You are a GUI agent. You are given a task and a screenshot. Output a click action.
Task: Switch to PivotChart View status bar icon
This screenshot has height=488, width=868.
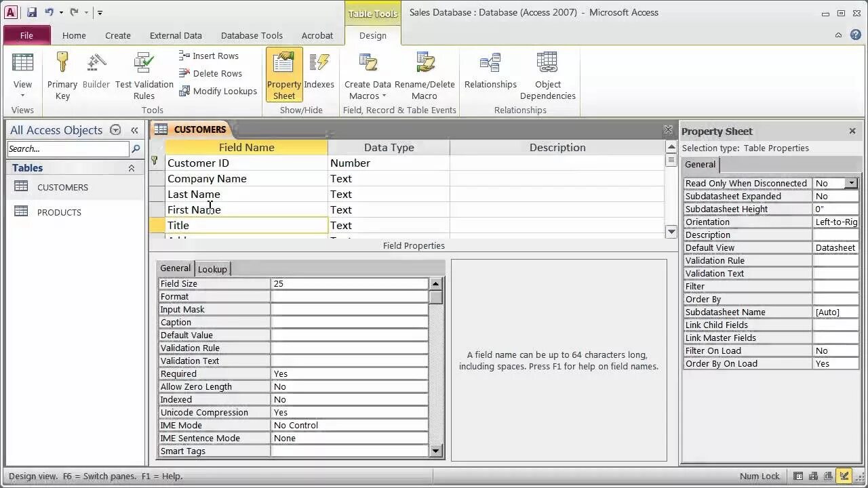(829, 476)
